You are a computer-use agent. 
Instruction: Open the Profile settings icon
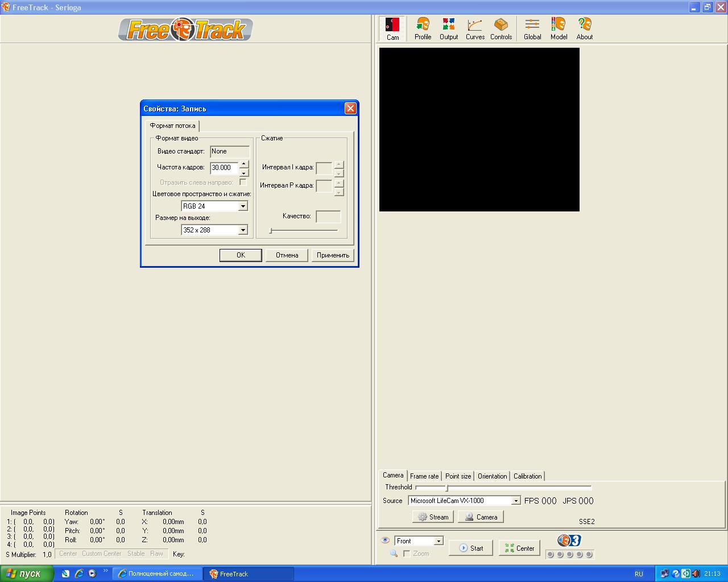(423, 28)
